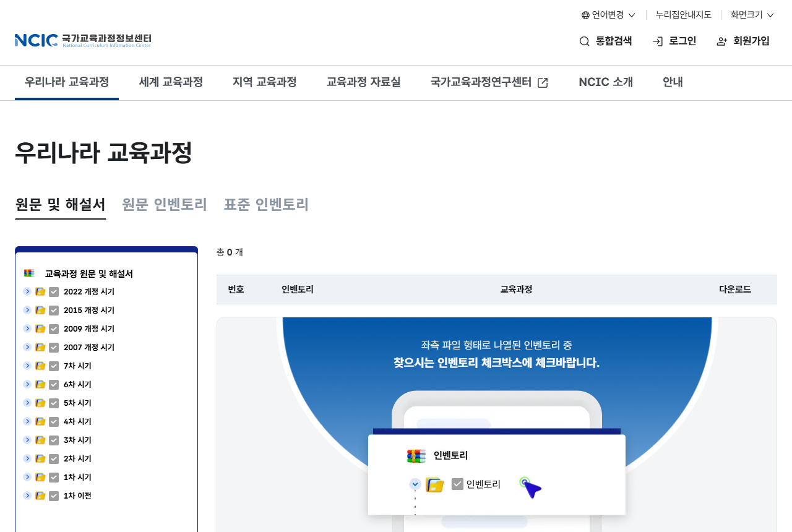The image size is (792, 532).
Task: Open the 교육과정 자료실 menu
Action: tap(363, 82)
